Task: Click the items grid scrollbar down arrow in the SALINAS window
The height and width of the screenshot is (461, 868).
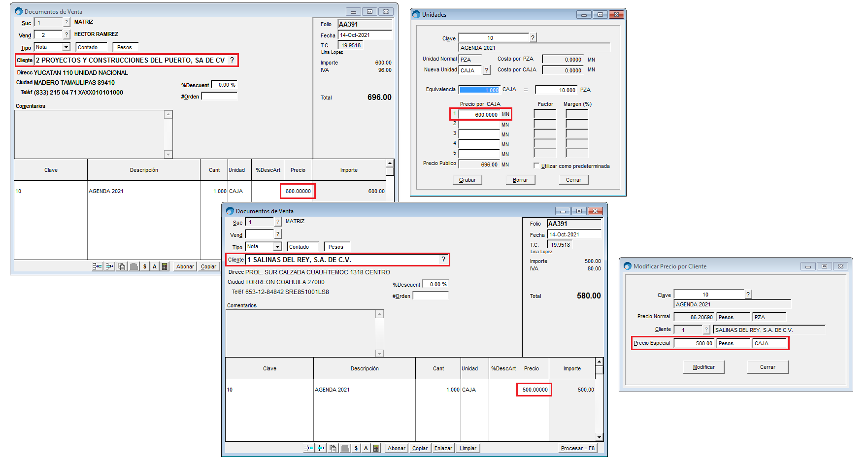Action: pyautogui.click(x=599, y=437)
